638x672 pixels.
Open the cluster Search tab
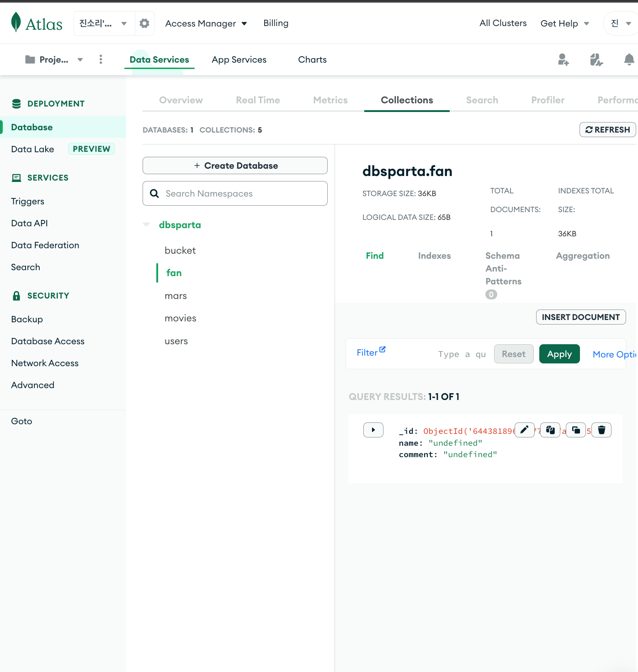[x=482, y=100]
